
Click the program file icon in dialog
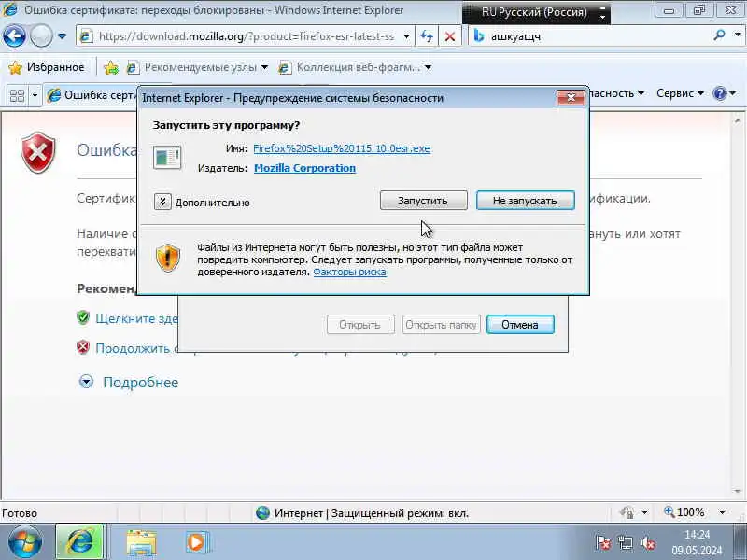coord(167,157)
